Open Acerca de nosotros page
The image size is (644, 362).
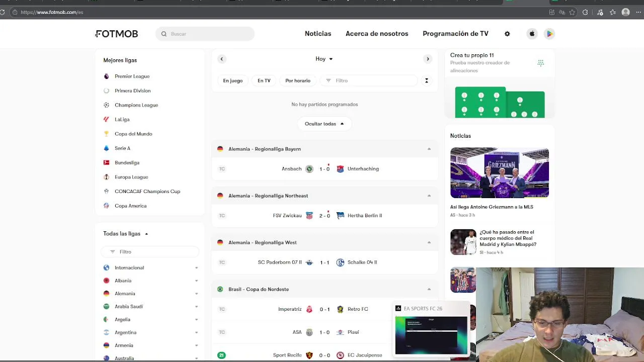[377, 34]
